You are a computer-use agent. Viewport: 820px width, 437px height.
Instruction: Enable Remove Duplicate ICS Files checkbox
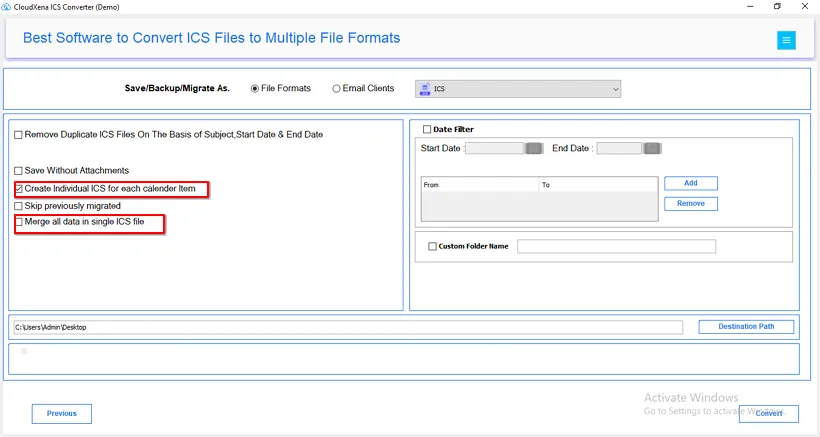[18, 135]
